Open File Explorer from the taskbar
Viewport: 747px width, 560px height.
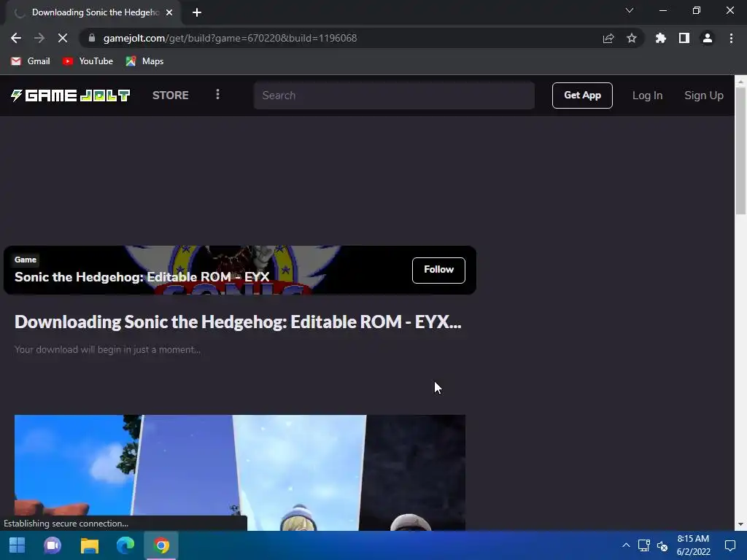89,545
